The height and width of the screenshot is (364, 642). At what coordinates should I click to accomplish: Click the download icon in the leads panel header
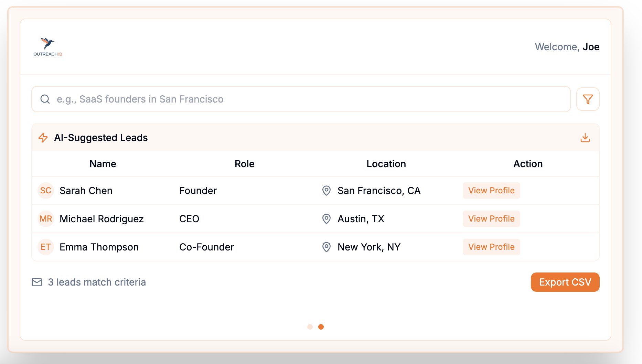(585, 138)
